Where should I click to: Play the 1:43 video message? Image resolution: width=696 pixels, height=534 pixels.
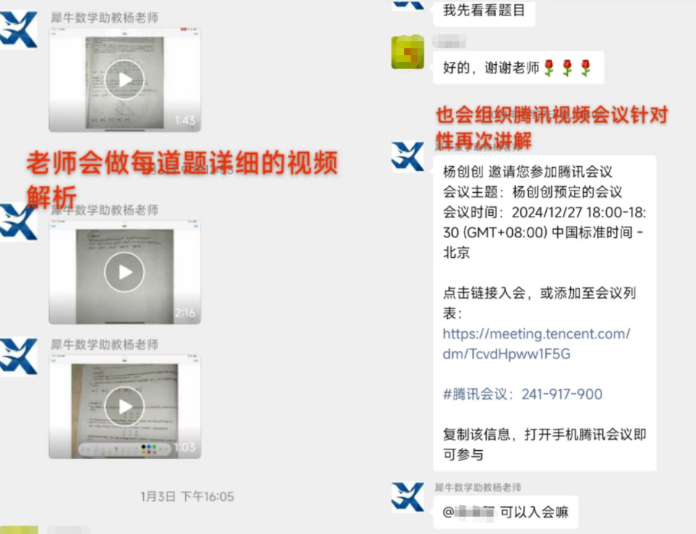(x=124, y=80)
